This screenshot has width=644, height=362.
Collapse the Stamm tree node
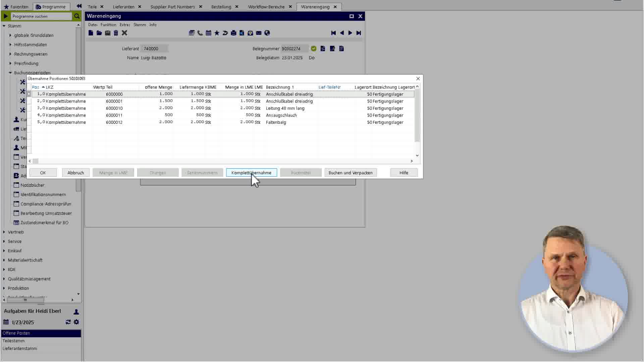point(4,26)
